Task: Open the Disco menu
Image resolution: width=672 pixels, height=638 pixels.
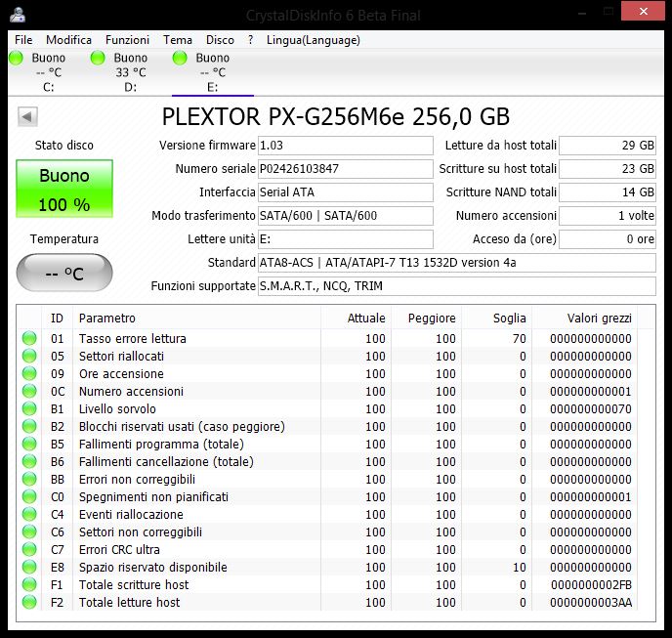Action: tap(220, 40)
